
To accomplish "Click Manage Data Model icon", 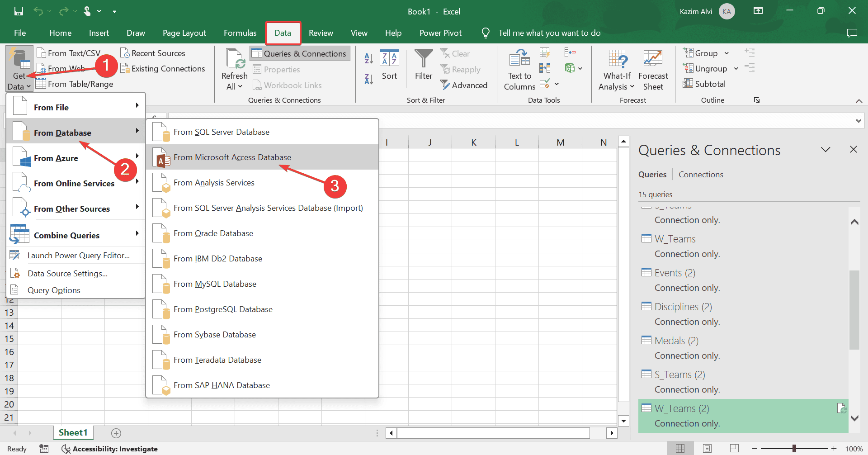I will pyautogui.click(x=570, y=68).
